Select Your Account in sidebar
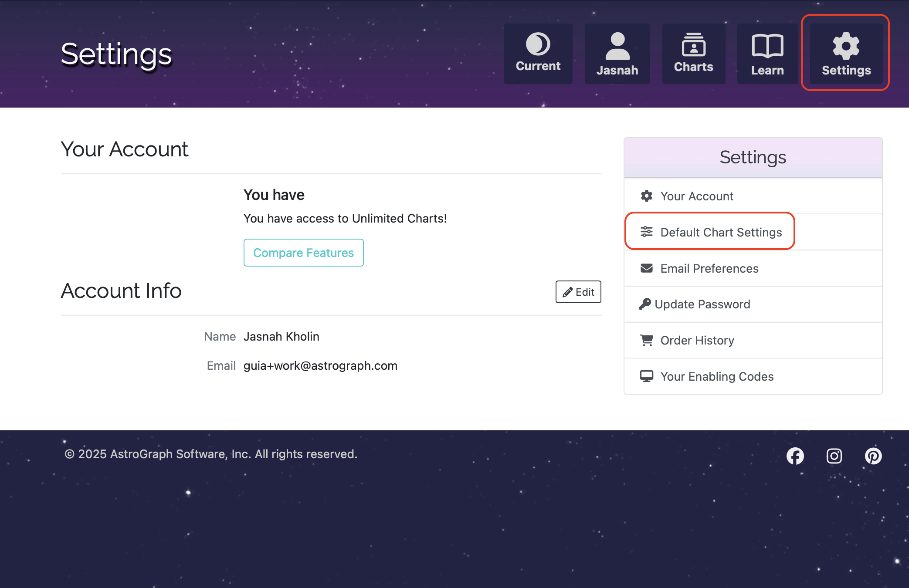 pyautogui.click(x=696, y=196)
